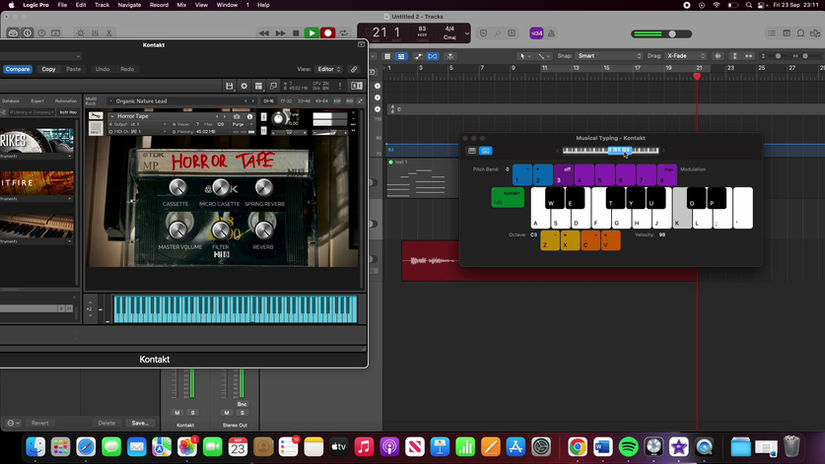Open the gear action menu beside Revert
825x464 pixels.
13,423
